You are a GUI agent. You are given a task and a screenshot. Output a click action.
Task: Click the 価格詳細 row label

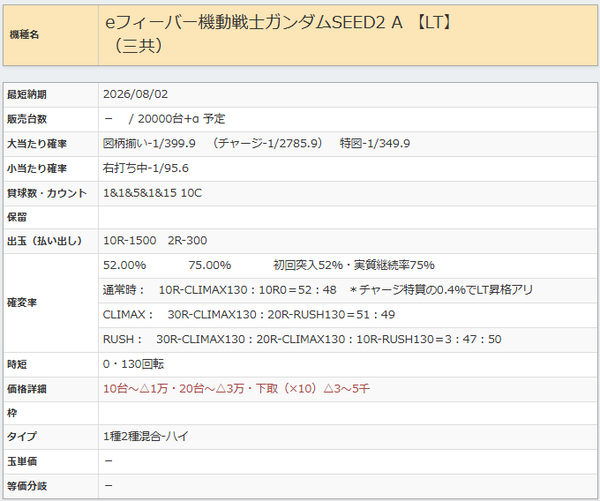[x=27, y=389]
